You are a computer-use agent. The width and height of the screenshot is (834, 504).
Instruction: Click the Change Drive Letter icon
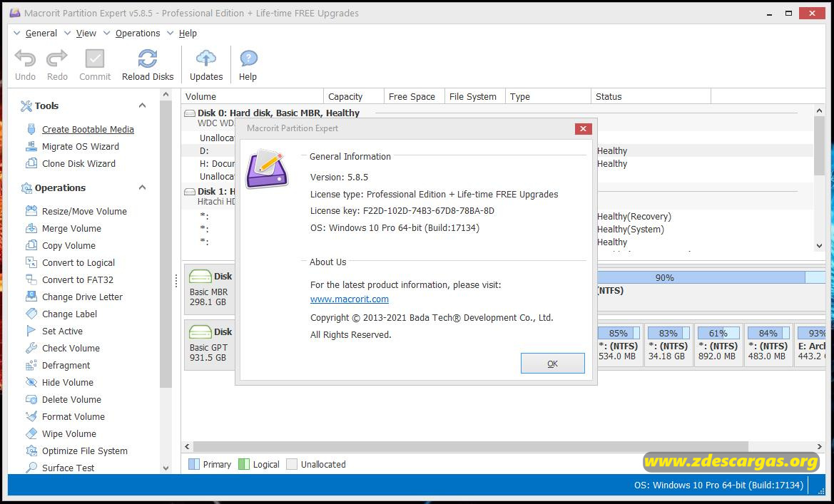(x=32, y=297)
